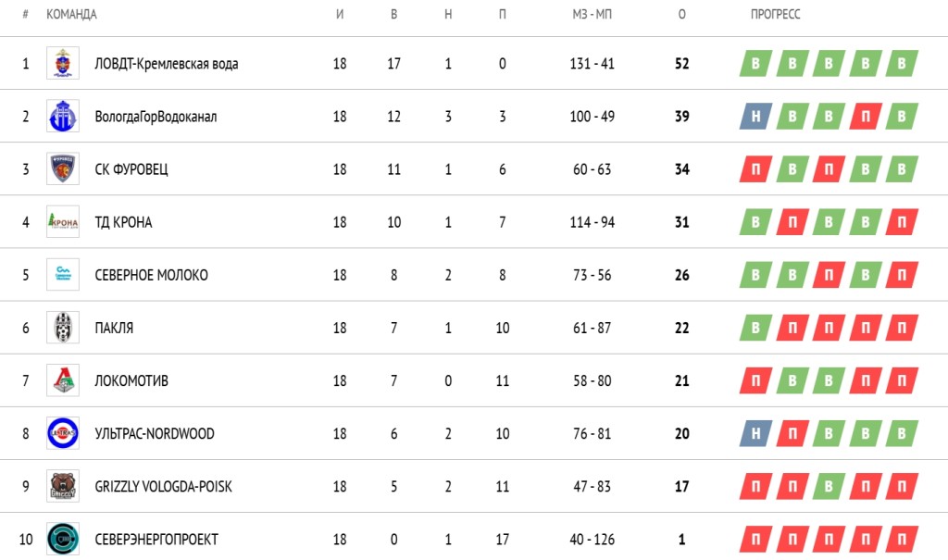The image size is (948, 560).
Task: Click the ЛОКОМОТИВ team logo
Action: click(x=63, y=380)
